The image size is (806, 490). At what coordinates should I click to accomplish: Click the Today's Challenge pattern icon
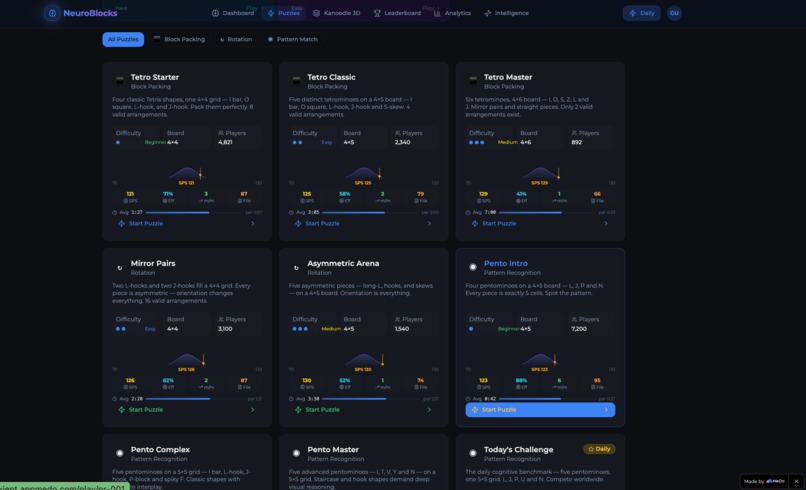[473, 453]
